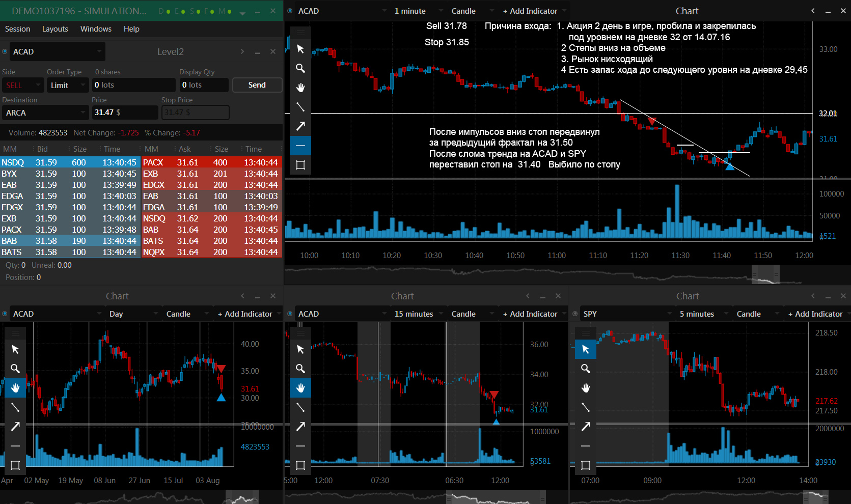Toggle symbol link radio next to Level2 ACAD
The width and height of the screenshot is (851, 504).
[5, 51]
